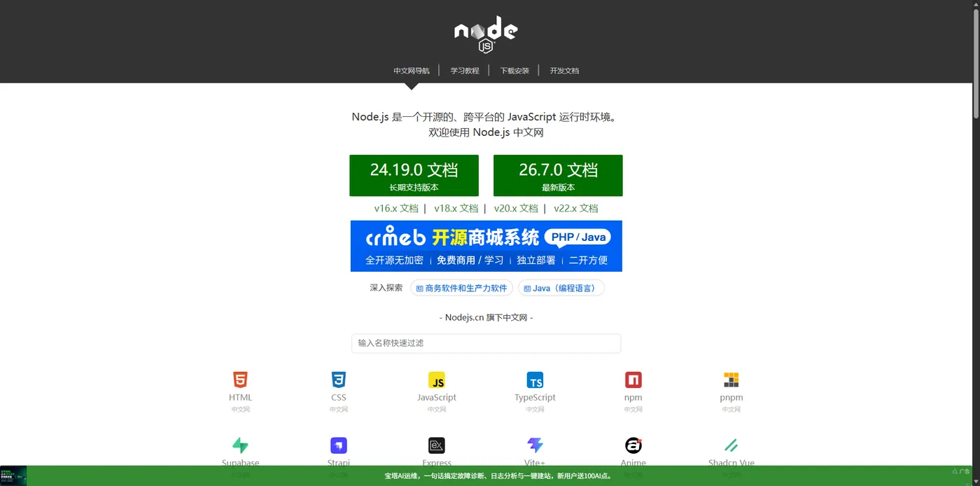980x486 pixels.
Task: Open 24.19.0 文档 long-term support version
Action: [x=414, y=176]
